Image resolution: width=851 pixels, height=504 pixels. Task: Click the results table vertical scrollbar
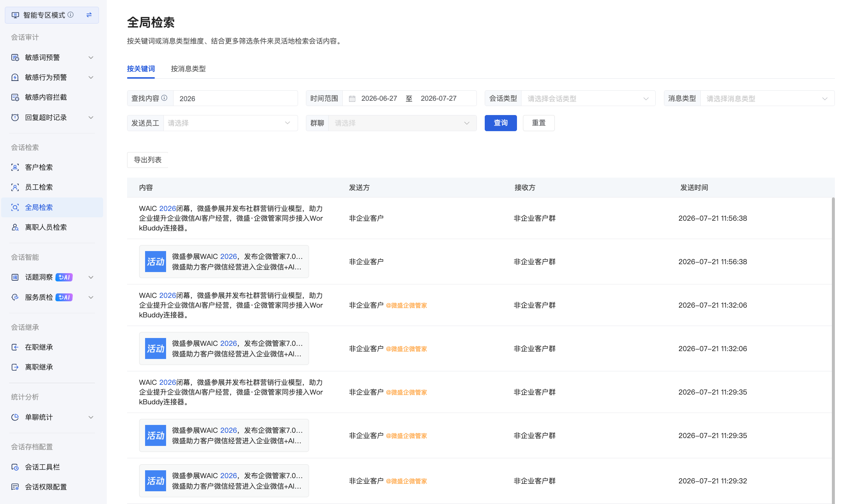tap(833, 350)
